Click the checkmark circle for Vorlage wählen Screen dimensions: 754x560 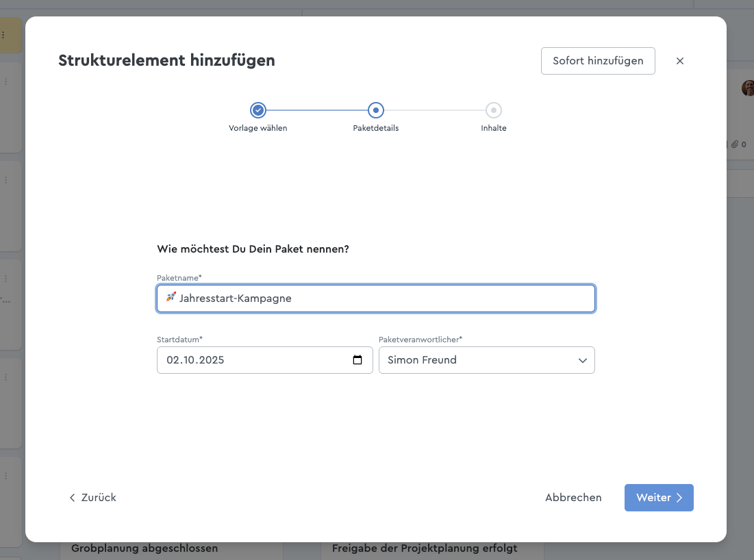(258, 110)
